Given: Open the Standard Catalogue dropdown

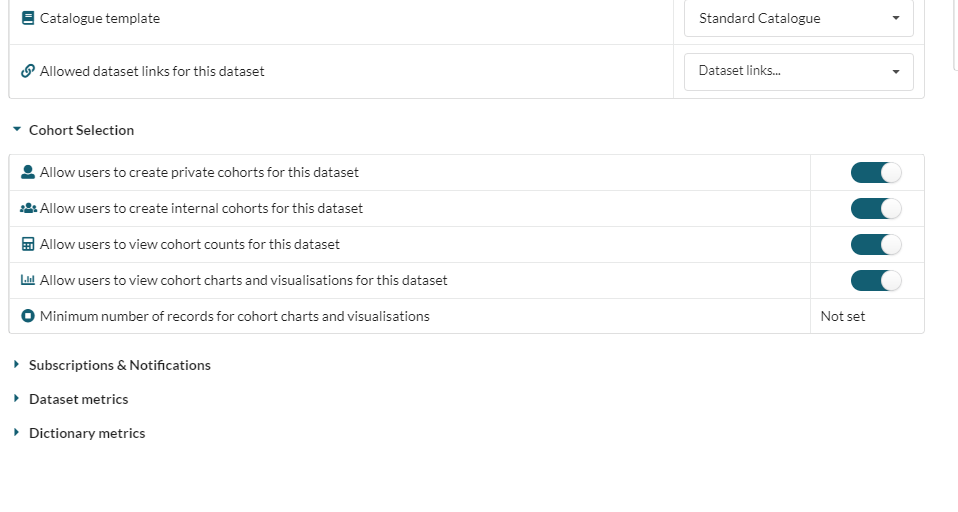Looking at the screenshot, I should pyautogui.click(x=798, y=18).
